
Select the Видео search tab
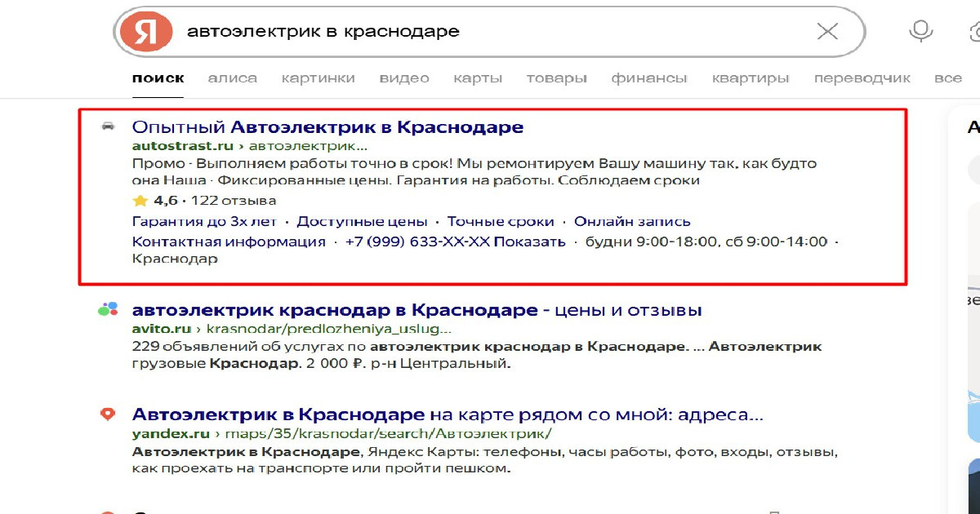pos(403,78)
